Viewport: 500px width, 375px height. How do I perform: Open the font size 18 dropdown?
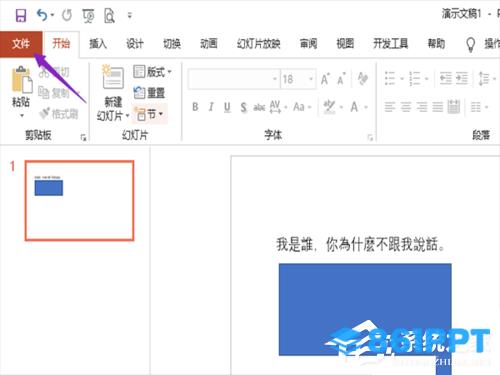(311, 79)
